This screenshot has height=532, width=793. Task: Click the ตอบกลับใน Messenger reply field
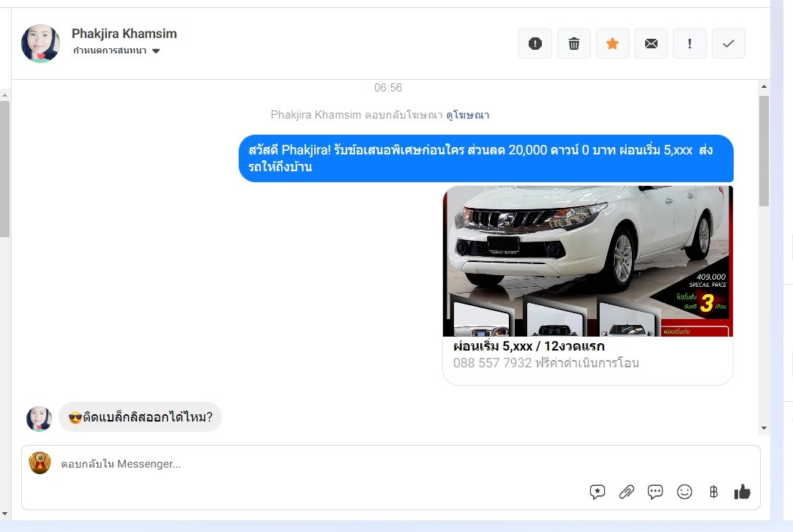click(293, 464)
